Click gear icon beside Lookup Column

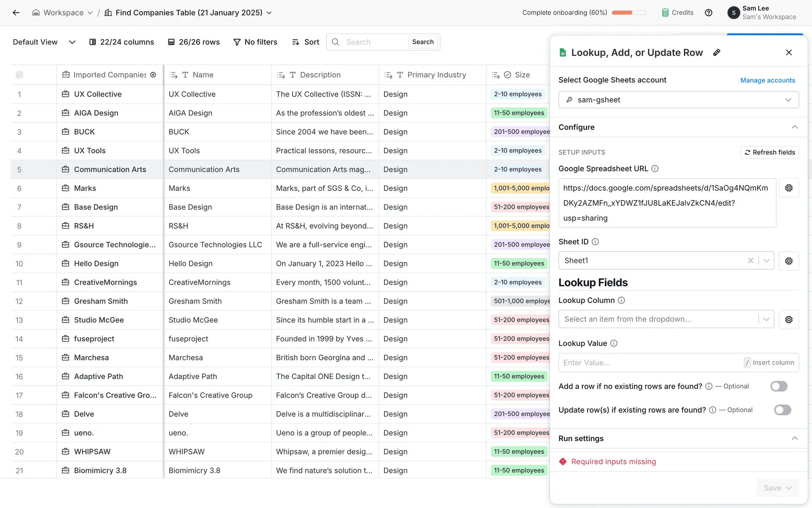click(x=788, y=320)
